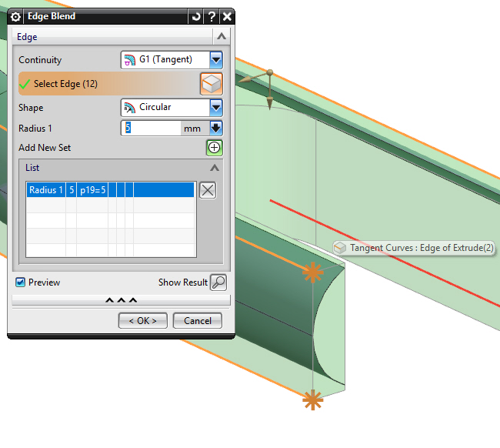Viewport: 500px width, 448px height.
Task: Open the Shape Circular dropdown
Action: click(216, 108)
